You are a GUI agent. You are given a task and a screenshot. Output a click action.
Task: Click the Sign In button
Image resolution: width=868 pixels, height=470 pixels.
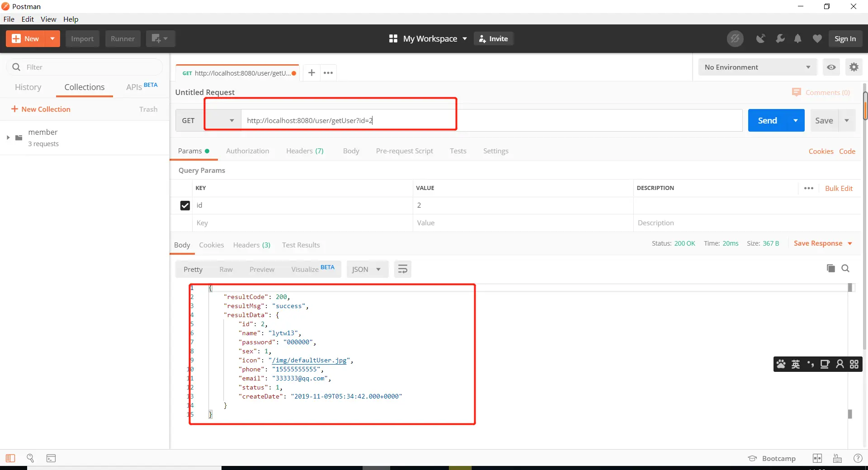coord(845,39)
